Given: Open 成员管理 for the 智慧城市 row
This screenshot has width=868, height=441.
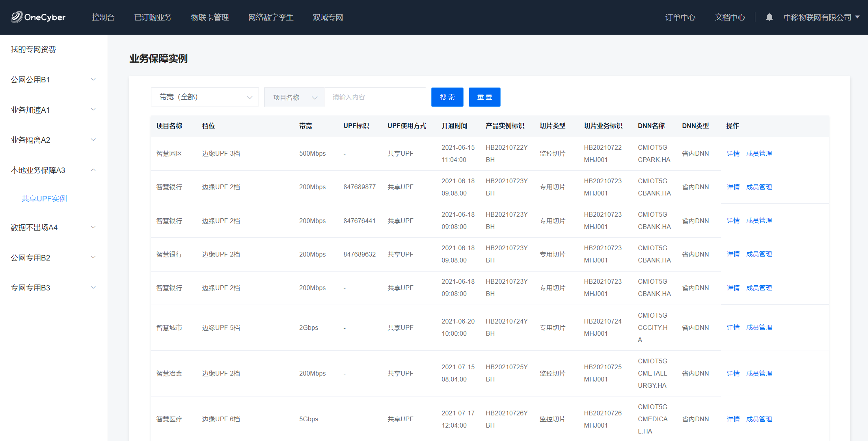Looking at the screenshot, I should tap(759, 327).
